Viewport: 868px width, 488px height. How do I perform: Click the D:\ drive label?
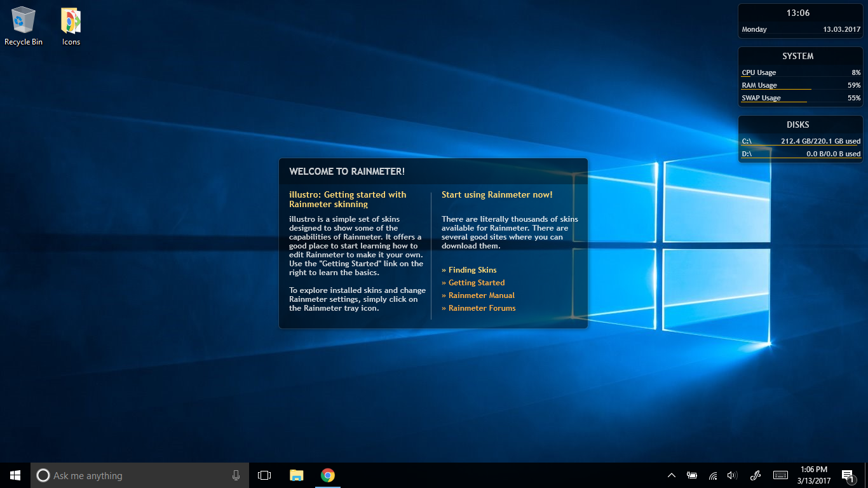pos(747,154)
